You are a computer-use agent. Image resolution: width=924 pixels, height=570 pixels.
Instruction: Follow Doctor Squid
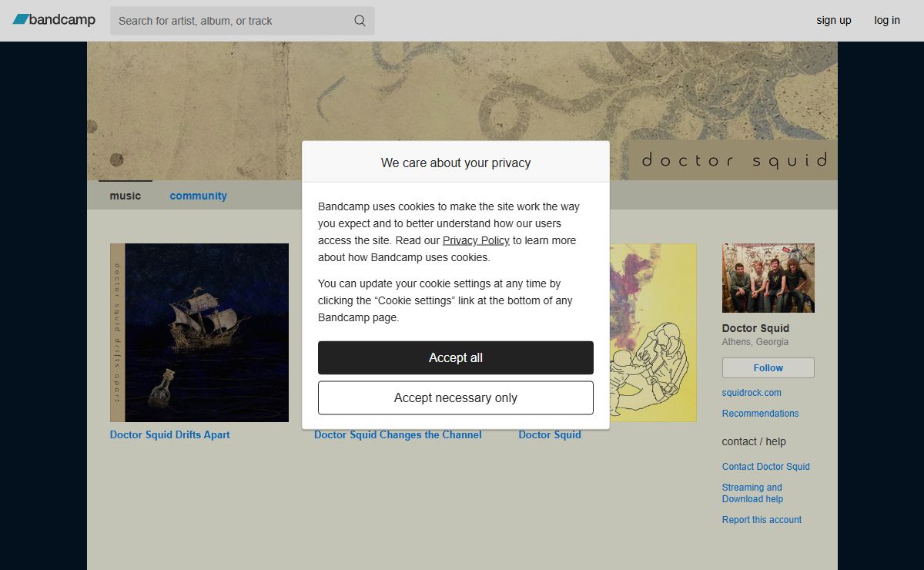pyautogui.click(x=768, y=367)
